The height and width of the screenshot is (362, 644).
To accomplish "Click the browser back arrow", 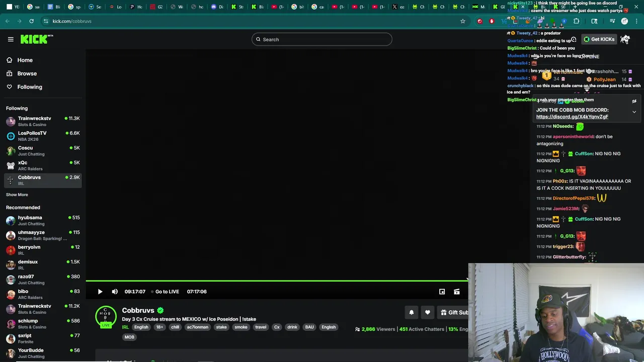I will point(8,21).
